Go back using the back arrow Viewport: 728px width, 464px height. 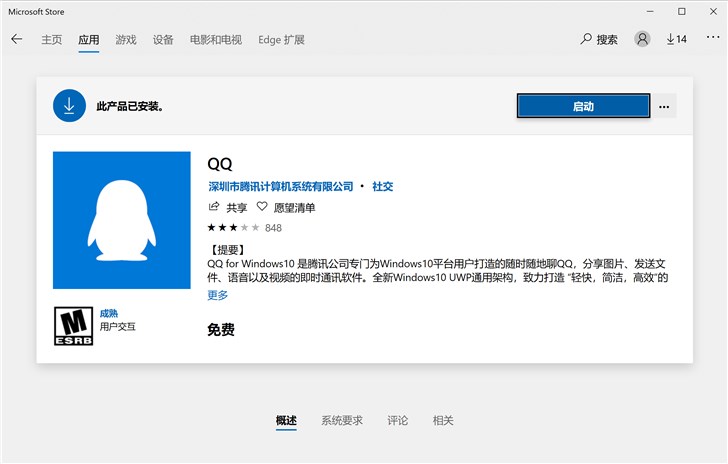click(17, 39)
